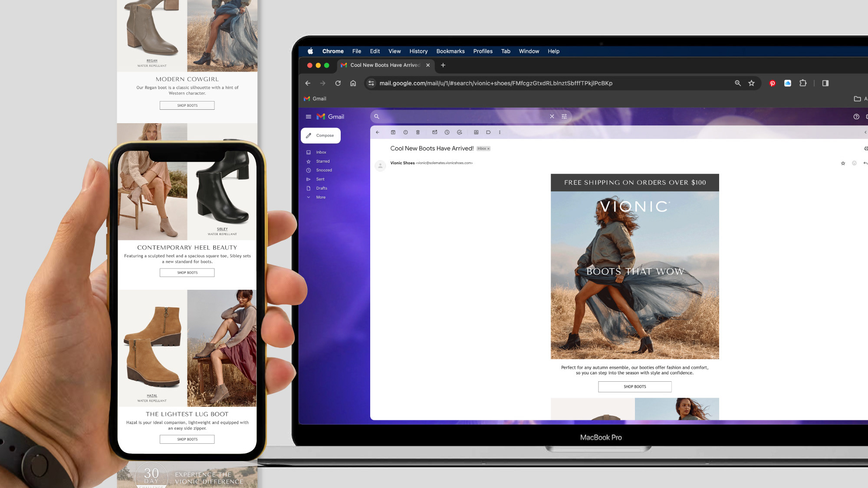The image size is (868, 488).
Task: Expand the More section in sidebar
Action: coord(321,197)
